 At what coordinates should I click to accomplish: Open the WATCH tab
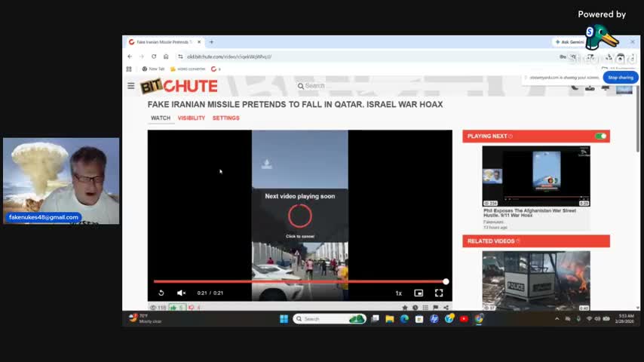(x=161, y=118)
